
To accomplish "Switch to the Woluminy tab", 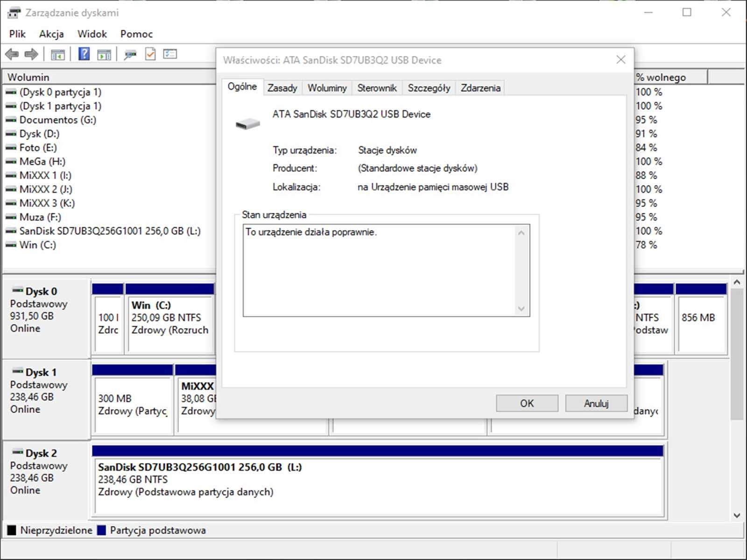I will (327, 88).
